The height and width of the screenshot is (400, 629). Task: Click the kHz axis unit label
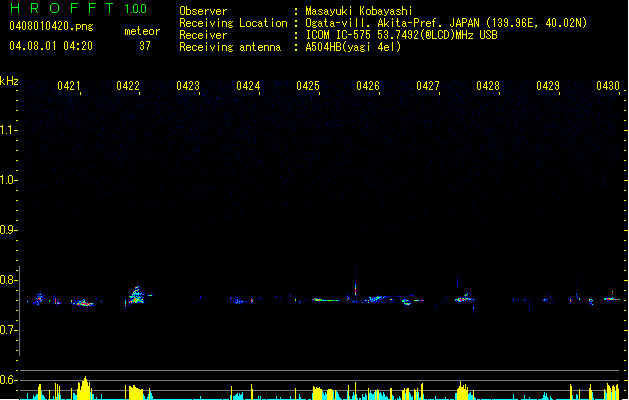tap(9, 81)
